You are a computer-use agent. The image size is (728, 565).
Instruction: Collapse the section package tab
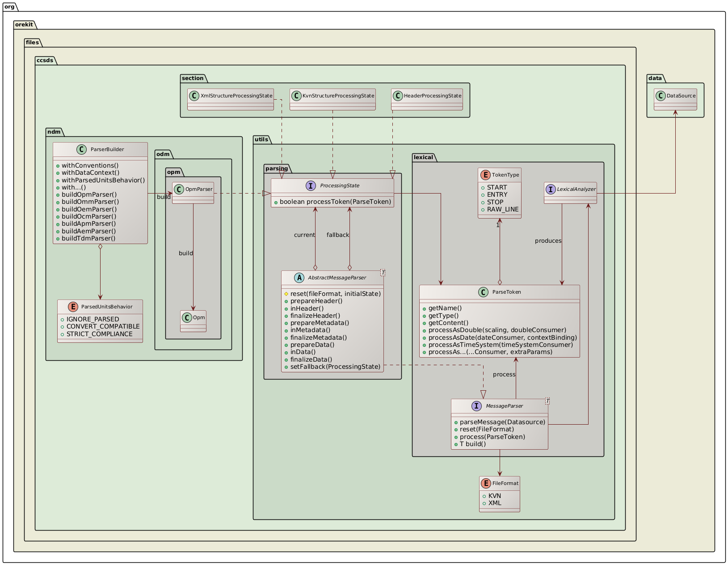[x=192, y=78]
